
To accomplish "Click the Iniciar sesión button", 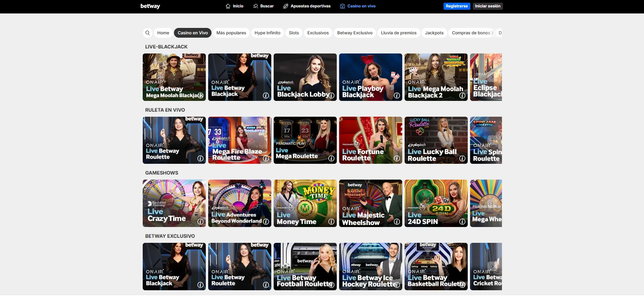I will pos(488,6).
